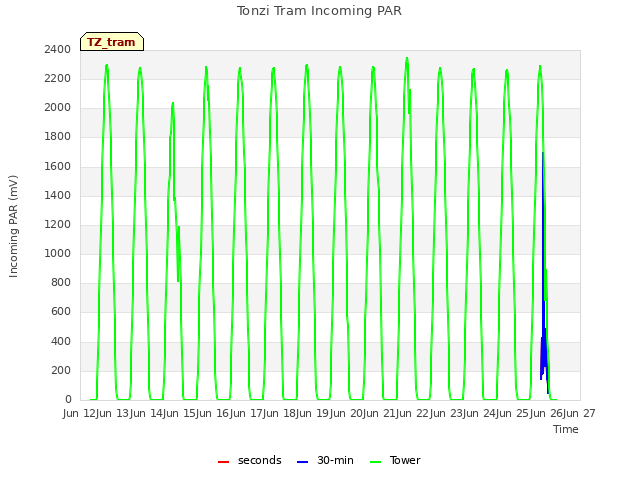The width and height of the screenshot is (640, 480).
Task: Click the 400 y-axis tick label
Action: click(x=61, y=341)
